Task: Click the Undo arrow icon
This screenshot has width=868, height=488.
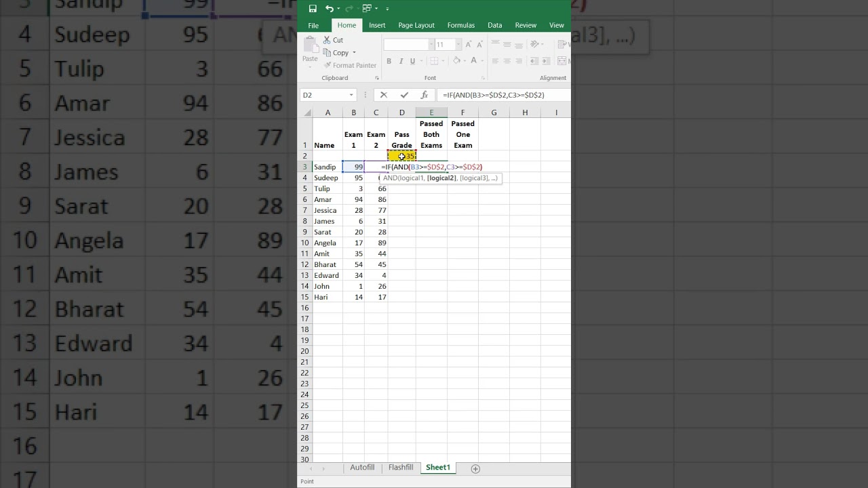Action: tap(329, 9)
